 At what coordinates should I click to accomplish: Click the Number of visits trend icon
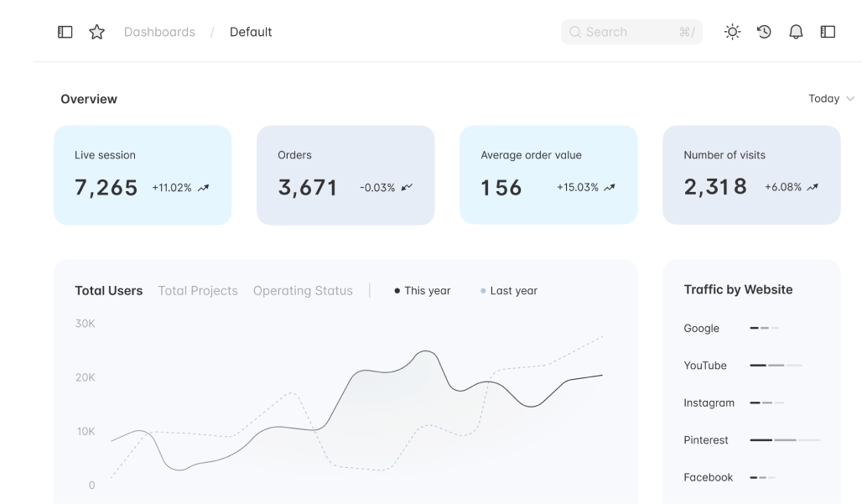pos(813,188)
